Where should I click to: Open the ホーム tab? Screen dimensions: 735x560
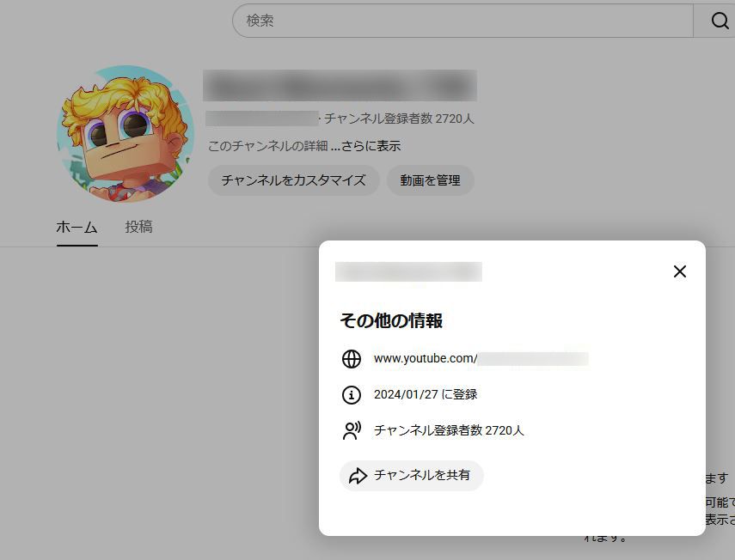click(x=77, y=228)
